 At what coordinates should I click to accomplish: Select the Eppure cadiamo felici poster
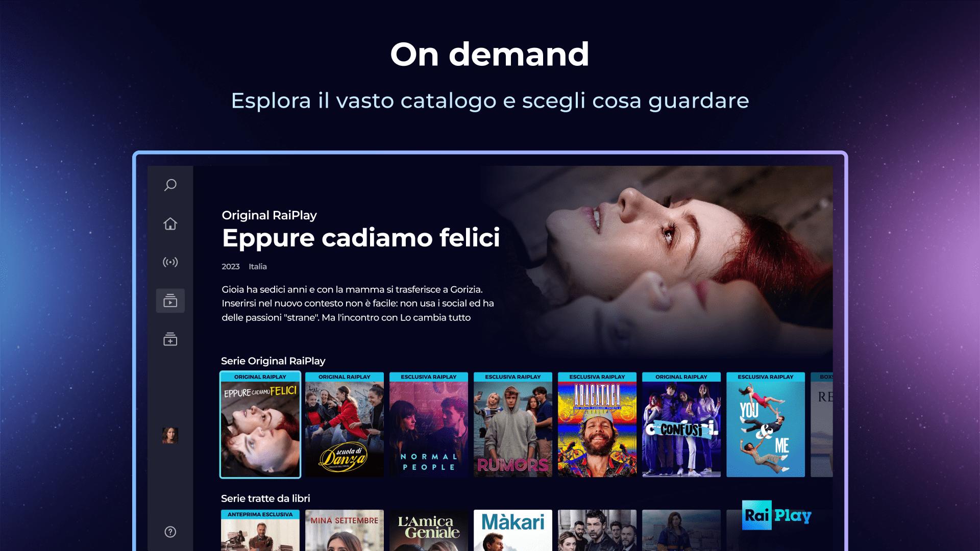coord(260,425)
